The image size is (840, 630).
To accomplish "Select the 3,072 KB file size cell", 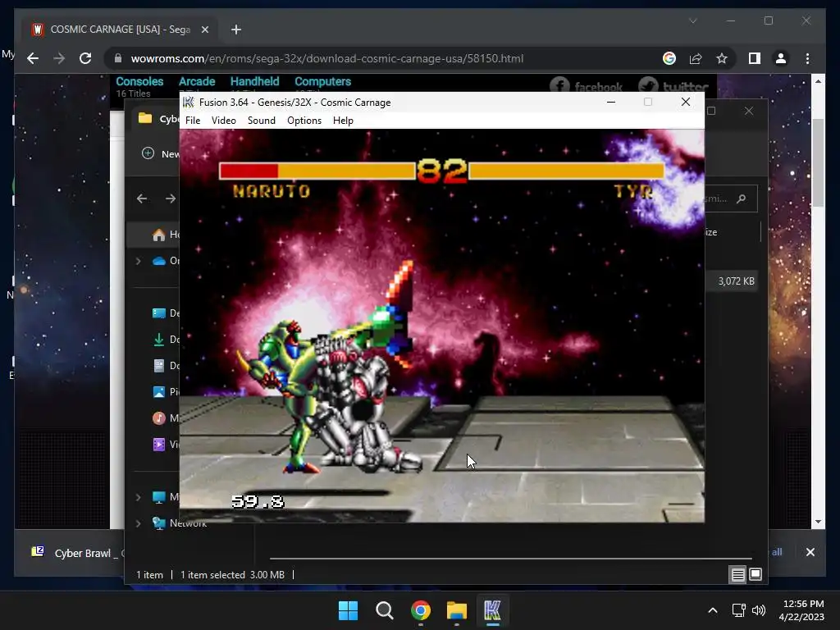I will pyautogui.click(x=736, y=281).
